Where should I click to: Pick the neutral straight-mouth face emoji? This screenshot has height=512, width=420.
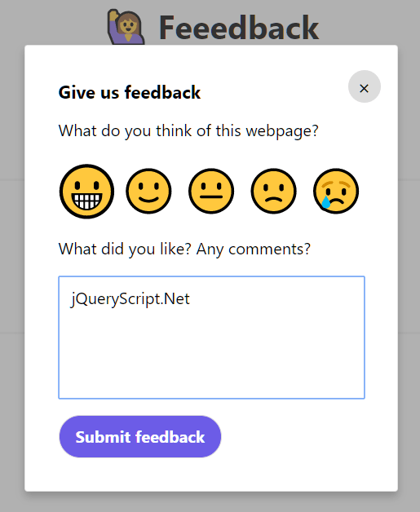(x=211, y=191)
